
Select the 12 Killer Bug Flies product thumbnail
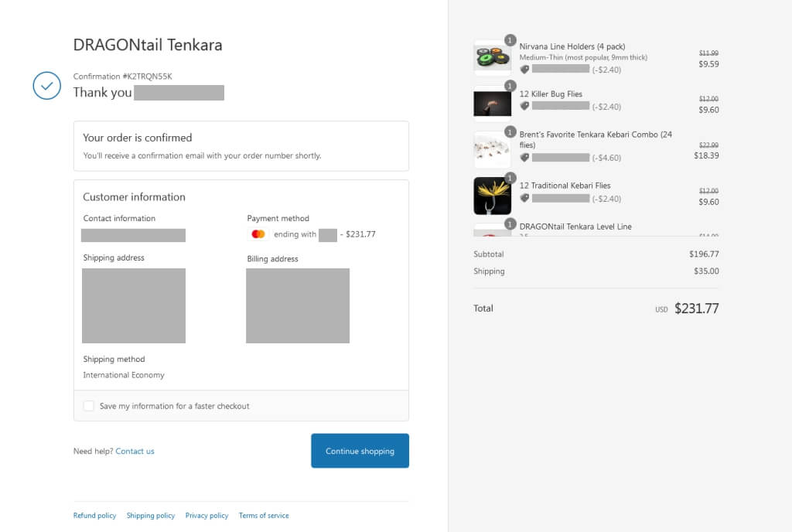493,104
